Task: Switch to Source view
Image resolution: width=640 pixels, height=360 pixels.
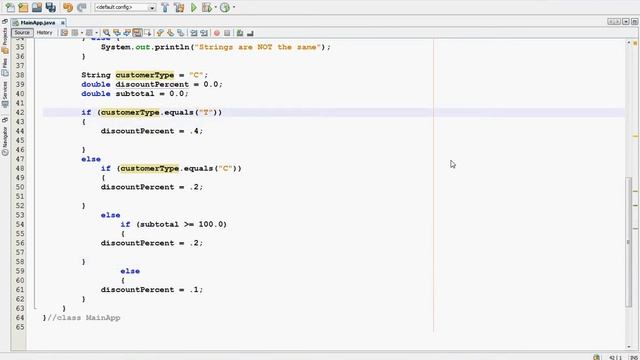Action: pos(22,33)
